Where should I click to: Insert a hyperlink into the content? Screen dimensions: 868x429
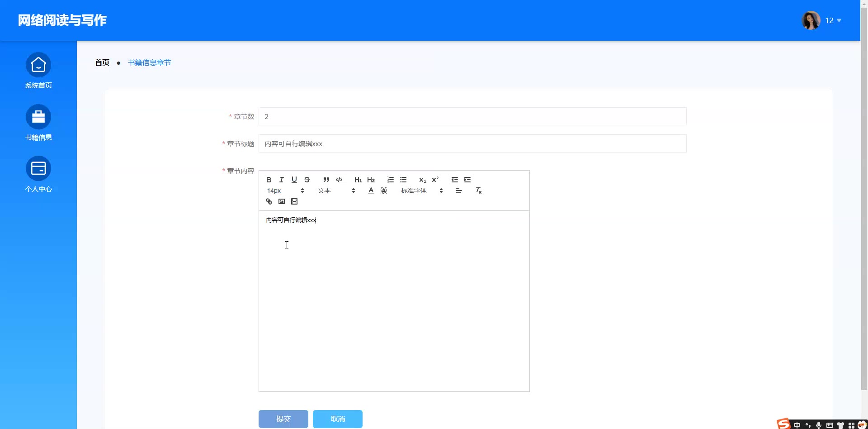click(269, 201)
